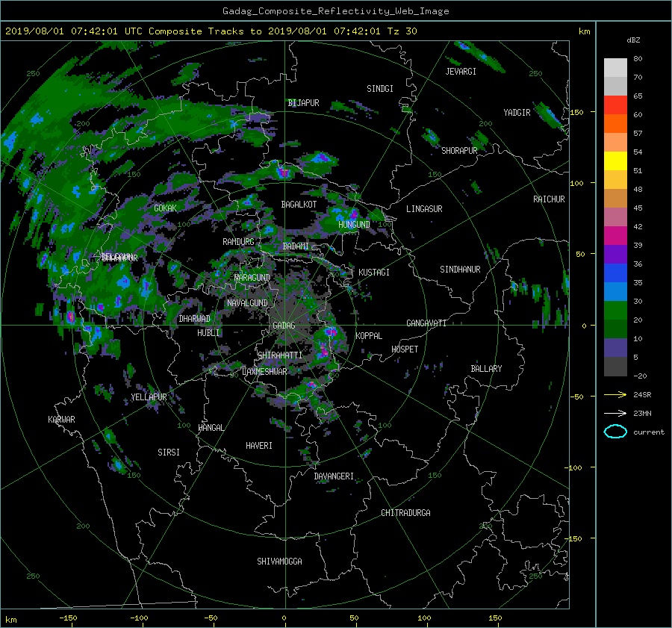Click the bright green 20–30 dBZ swatch
This screenshot has height=628, width=672.
615,311
